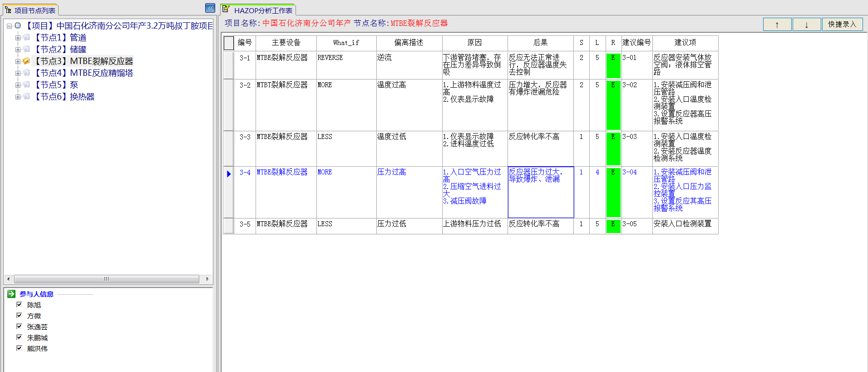Screen dimensions: 868x372
Task: Click 安装入口检测装置 recommendation cell
Action: (x=686, y=226)
